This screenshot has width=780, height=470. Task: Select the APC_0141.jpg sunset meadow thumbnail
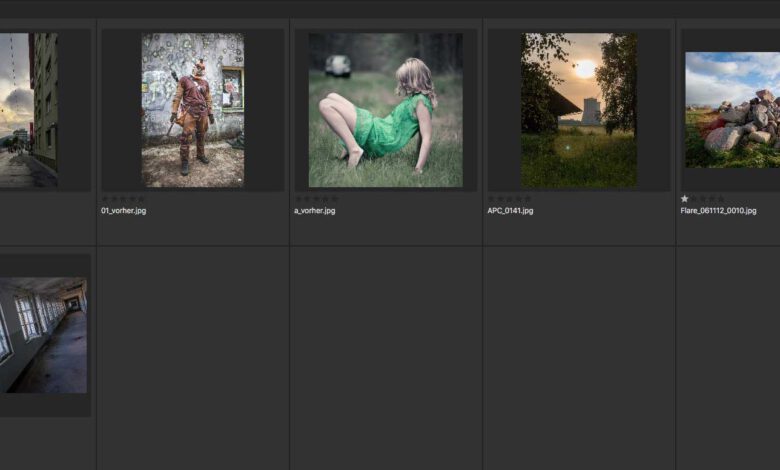pyautogui.click(x=579, y=110)
